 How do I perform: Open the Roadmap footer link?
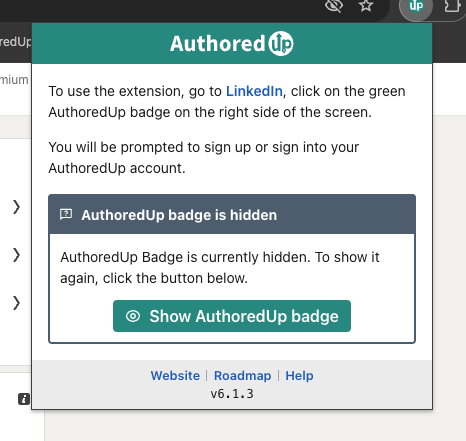click(243, 376)
